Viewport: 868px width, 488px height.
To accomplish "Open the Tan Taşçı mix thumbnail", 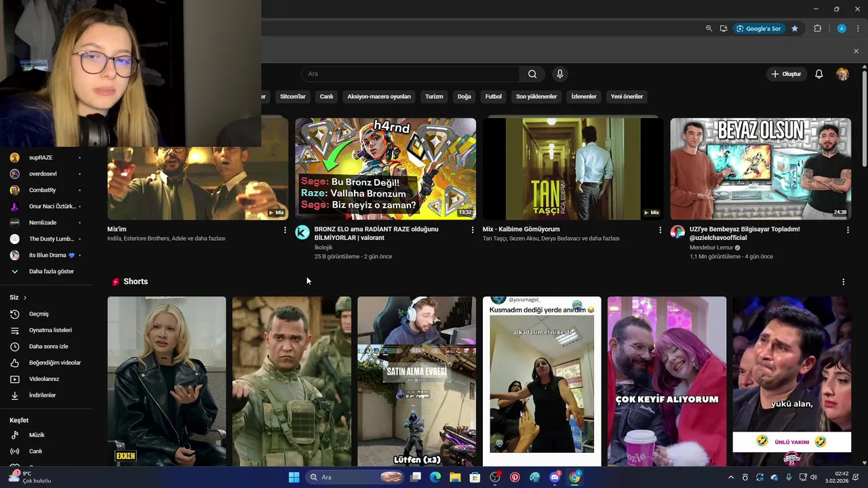I will (x=573, y=169).
